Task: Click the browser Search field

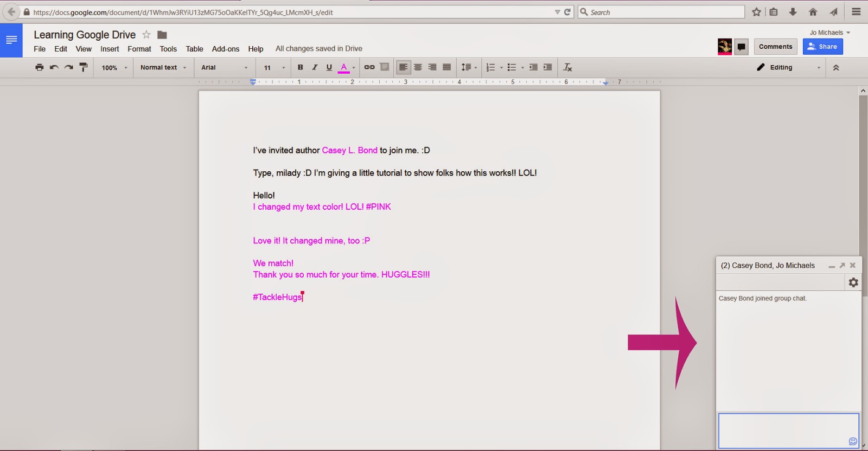Action: [x=661, y=12]
